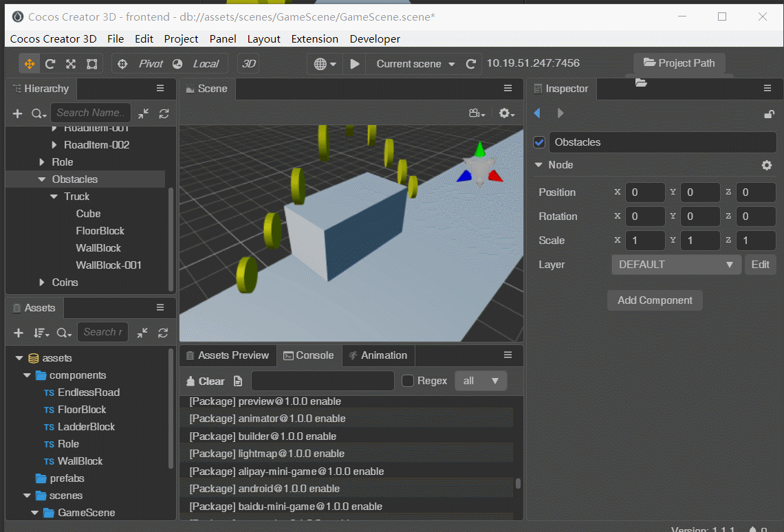Expand the Coins node in Hierarchy
The image size is (784, 532).
[42, 282]
